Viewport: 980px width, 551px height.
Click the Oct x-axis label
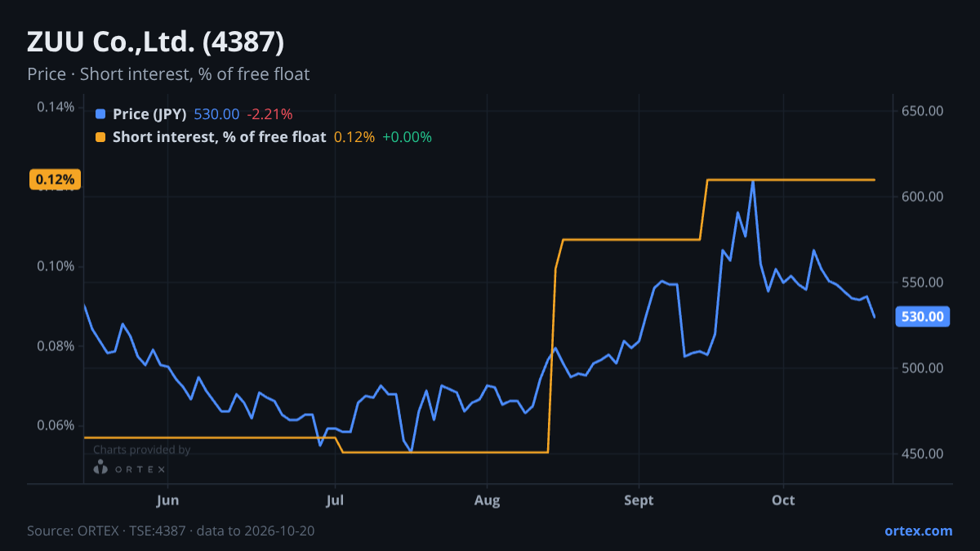point(783,500)
